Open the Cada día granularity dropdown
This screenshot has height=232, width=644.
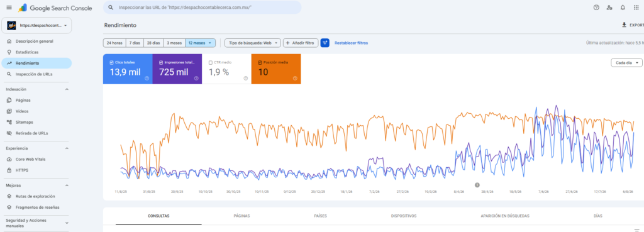[626, 63]
